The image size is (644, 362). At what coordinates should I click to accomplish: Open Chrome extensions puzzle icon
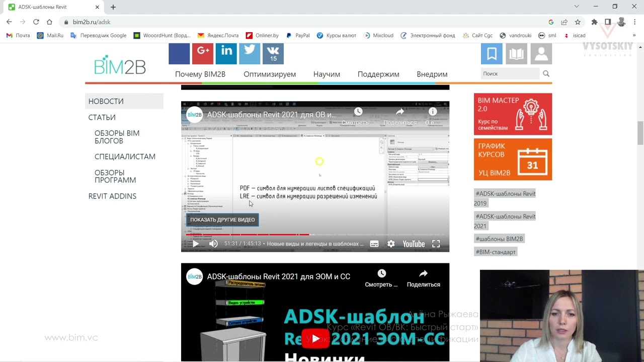(594, 22)
